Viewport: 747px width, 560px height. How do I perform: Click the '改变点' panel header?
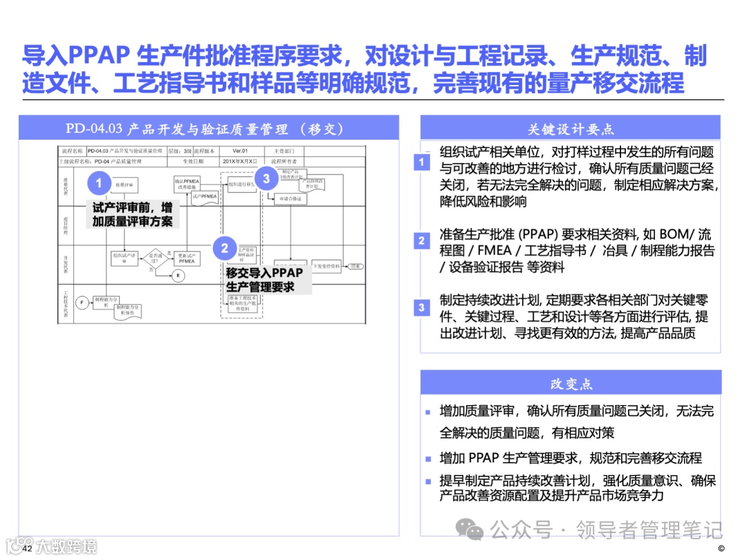pyautogui.click(x=571, y=383)
